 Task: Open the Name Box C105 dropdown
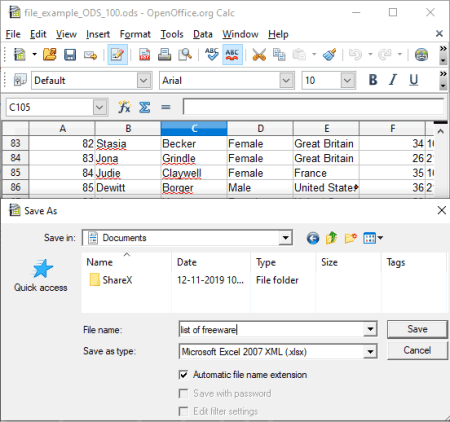click(100, 107)
